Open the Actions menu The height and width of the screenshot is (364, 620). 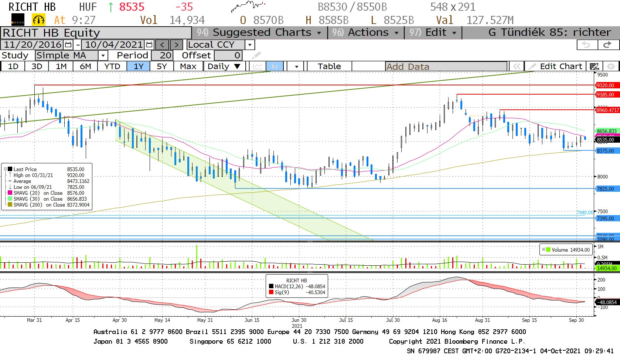pos(365,33)
